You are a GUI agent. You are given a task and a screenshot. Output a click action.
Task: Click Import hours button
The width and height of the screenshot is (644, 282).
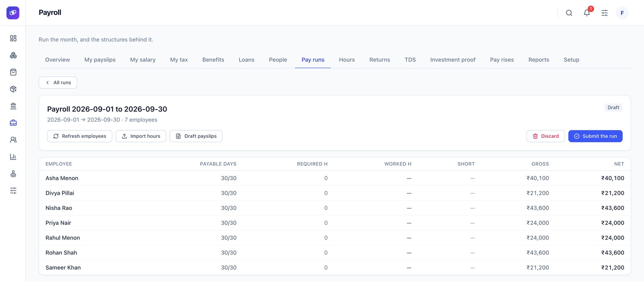pos(141,136)
